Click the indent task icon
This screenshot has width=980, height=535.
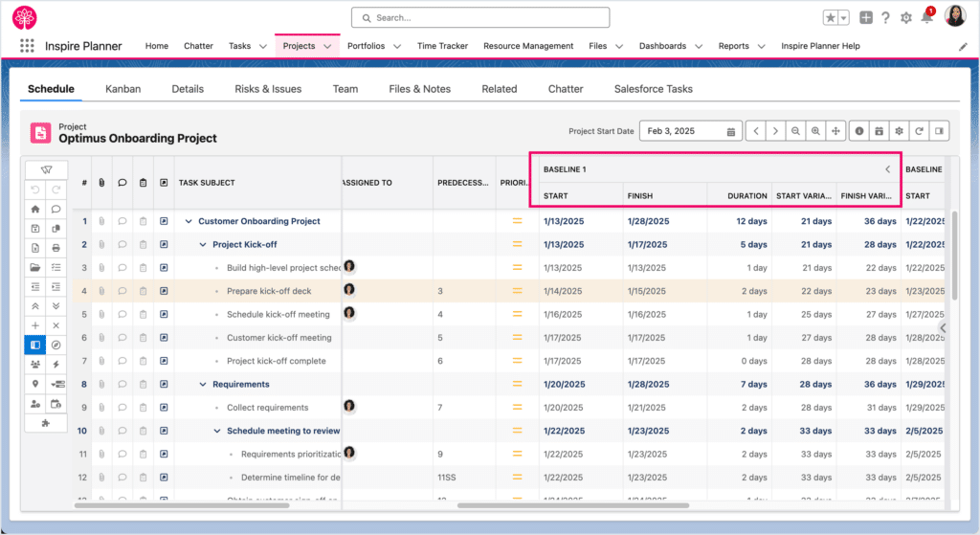(x=56, y=286)
